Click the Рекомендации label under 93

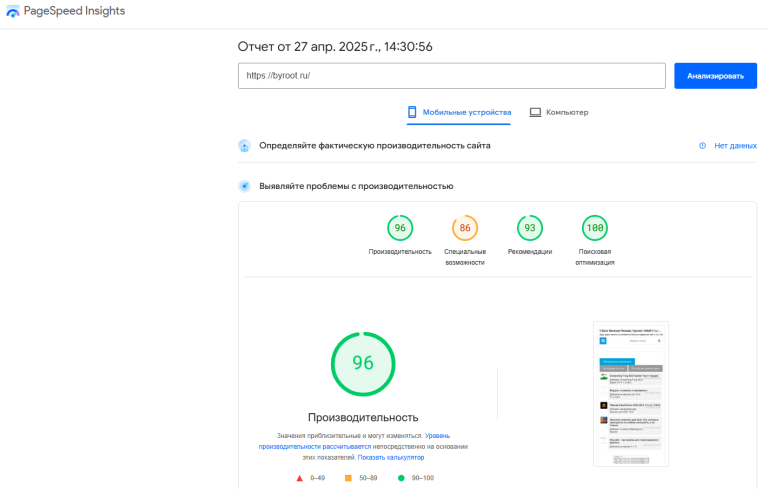(x=530, y=252)
